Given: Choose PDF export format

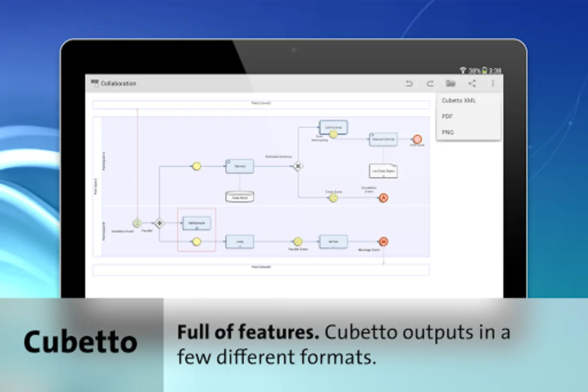Looking at the screenshot, I should (x=468, y=116).
